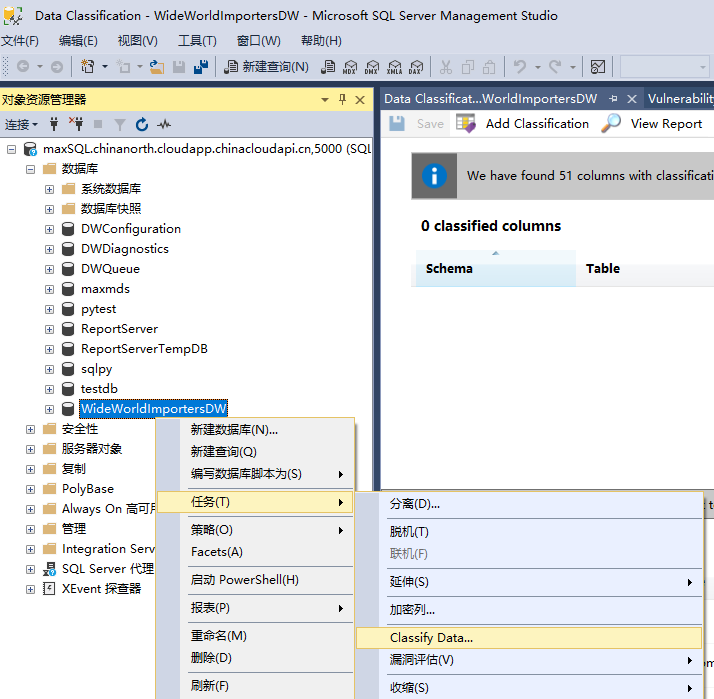Image resolution: width=714 pixels, height=699 pixels.
Task: Click the database engine query icon
Action: click(328, 67)
